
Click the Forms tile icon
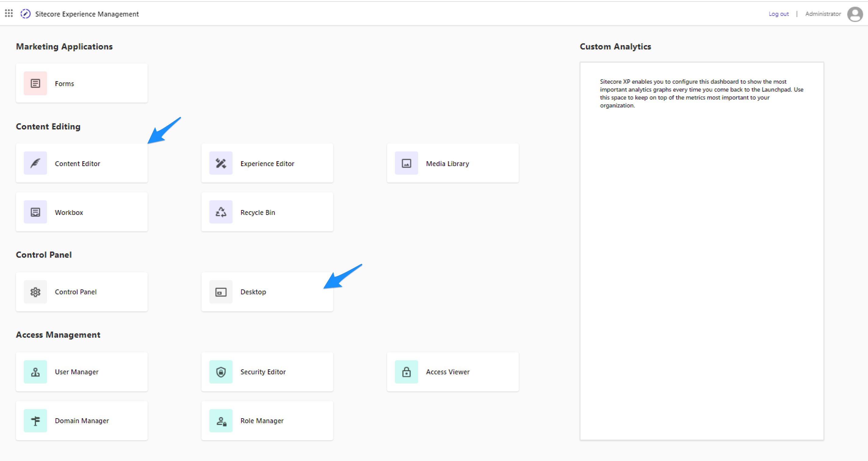pos(35,83)
